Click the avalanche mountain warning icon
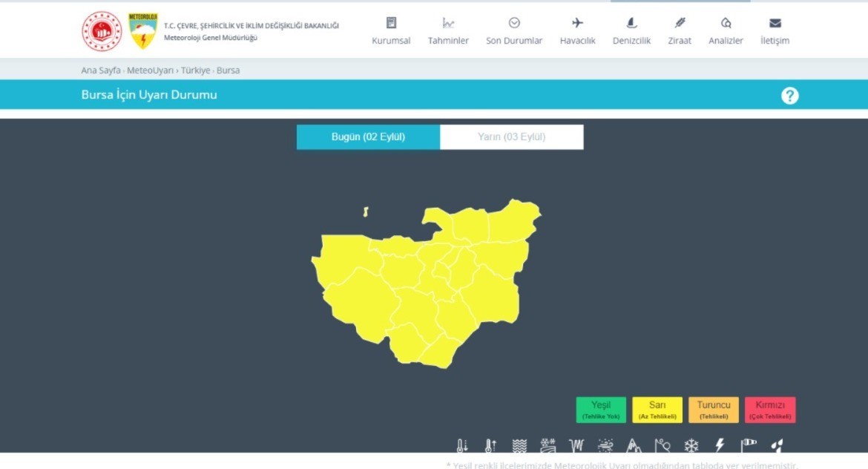Image resolution: width=868 pixels, height=469 pixels. point(633,446)
